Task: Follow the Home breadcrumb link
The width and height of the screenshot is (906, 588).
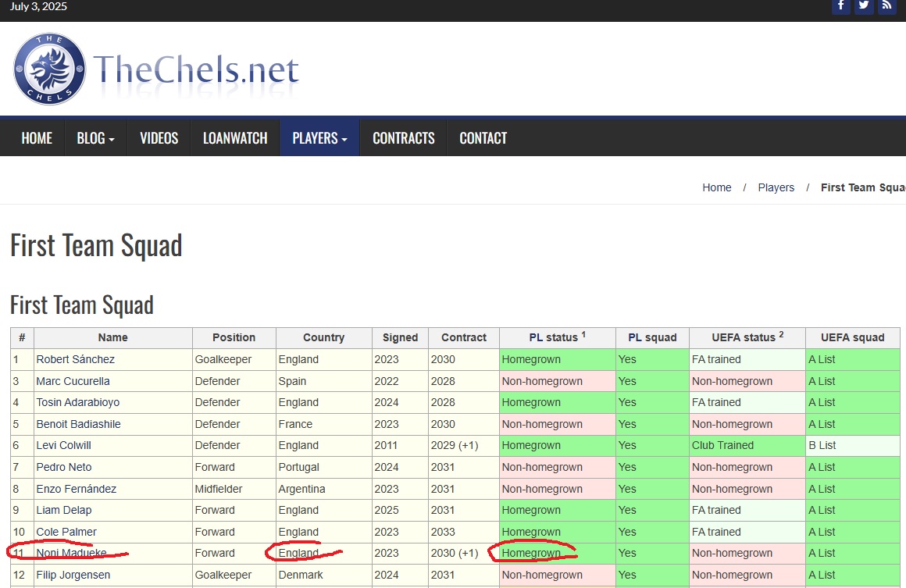Action: [716, 187]
